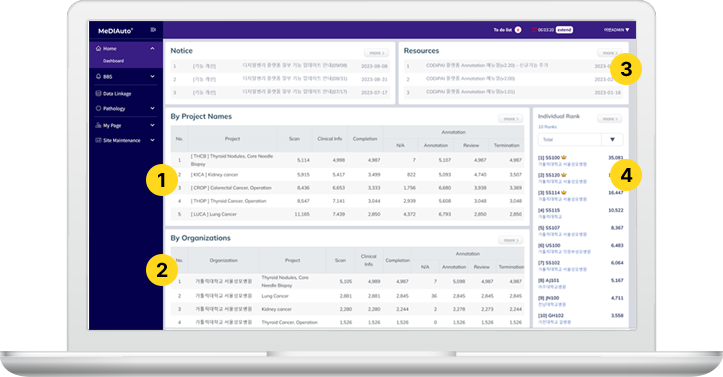
Task: Open the resource dated 2023-01-16
Action: [513, 93]
